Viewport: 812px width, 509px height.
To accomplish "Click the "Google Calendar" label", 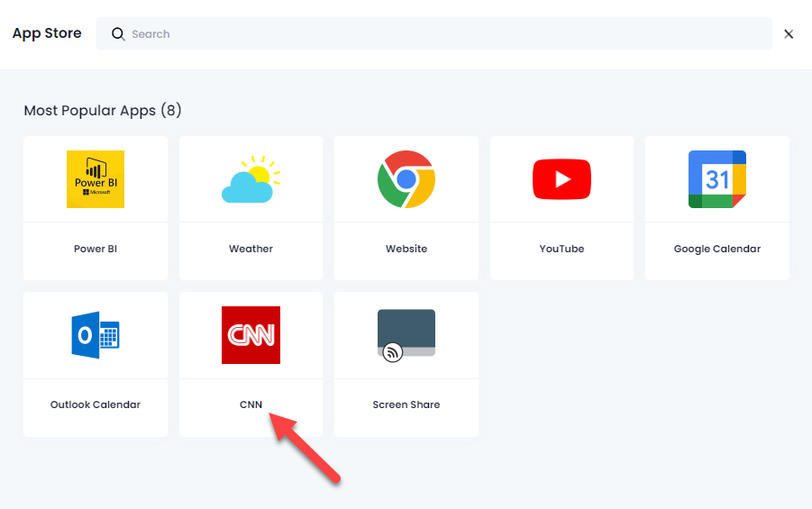I will (717, 249).
